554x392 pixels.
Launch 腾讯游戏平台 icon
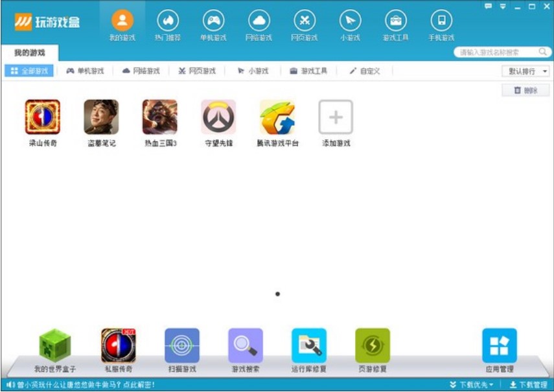tap(277, 117)
